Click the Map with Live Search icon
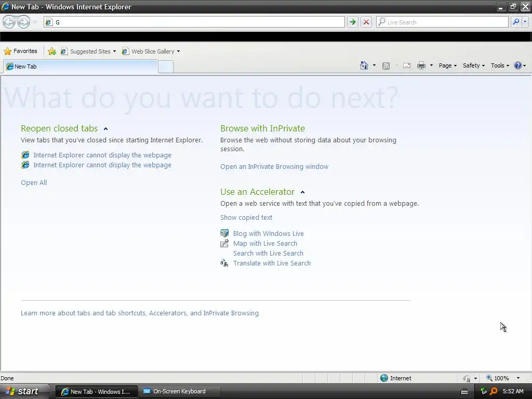Screen dimensions: 532x399 point(224,243)
